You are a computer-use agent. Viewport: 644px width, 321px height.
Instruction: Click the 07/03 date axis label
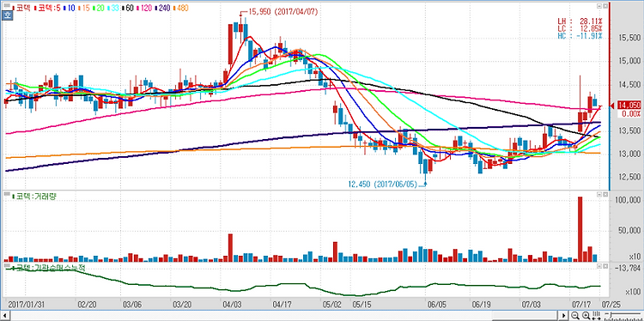coord(531,304)
